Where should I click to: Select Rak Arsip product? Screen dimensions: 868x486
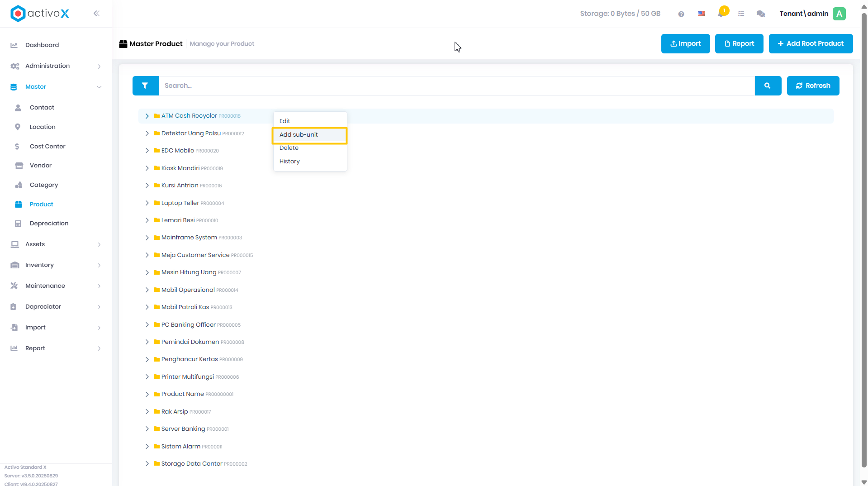(175, 412)
